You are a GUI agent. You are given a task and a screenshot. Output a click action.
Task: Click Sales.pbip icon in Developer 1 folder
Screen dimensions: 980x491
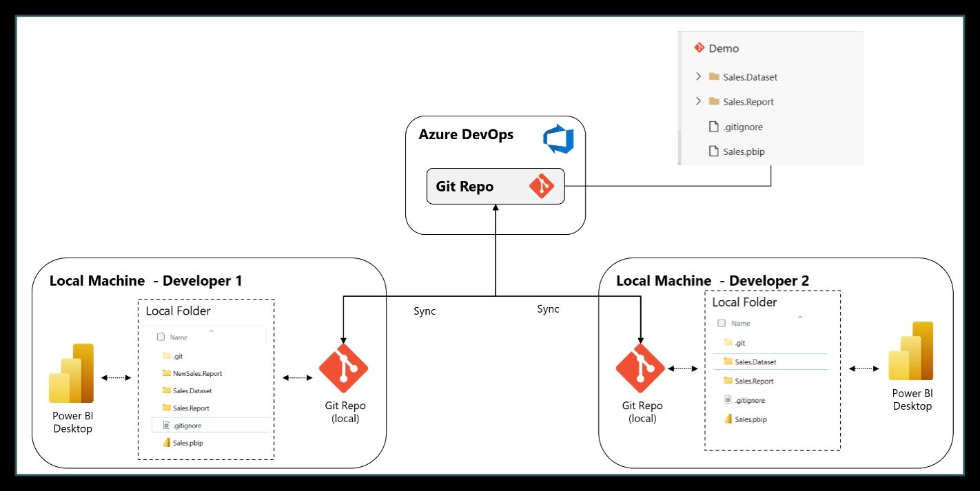(166, 443)
